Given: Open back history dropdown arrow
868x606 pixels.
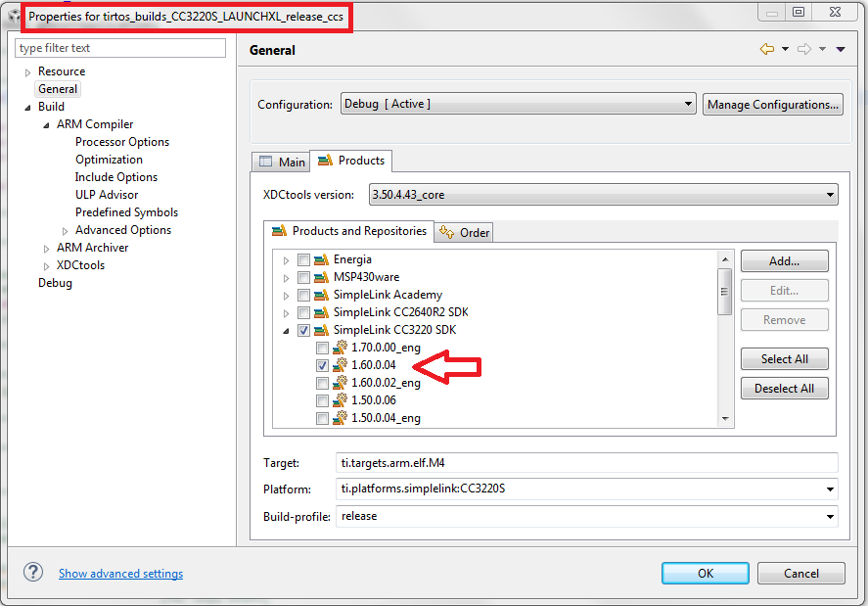Looking at the screenshot, I should pyautogui.click(x=785, y=49).
